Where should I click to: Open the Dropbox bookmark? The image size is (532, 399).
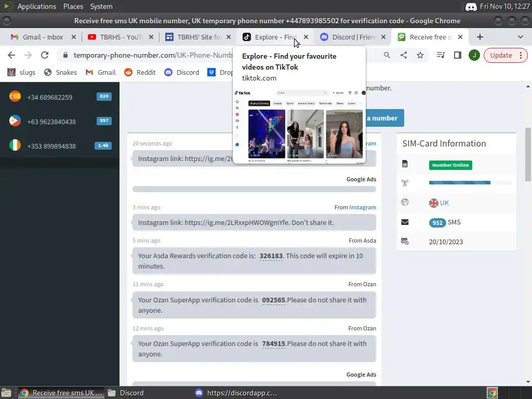pos(220,72)
